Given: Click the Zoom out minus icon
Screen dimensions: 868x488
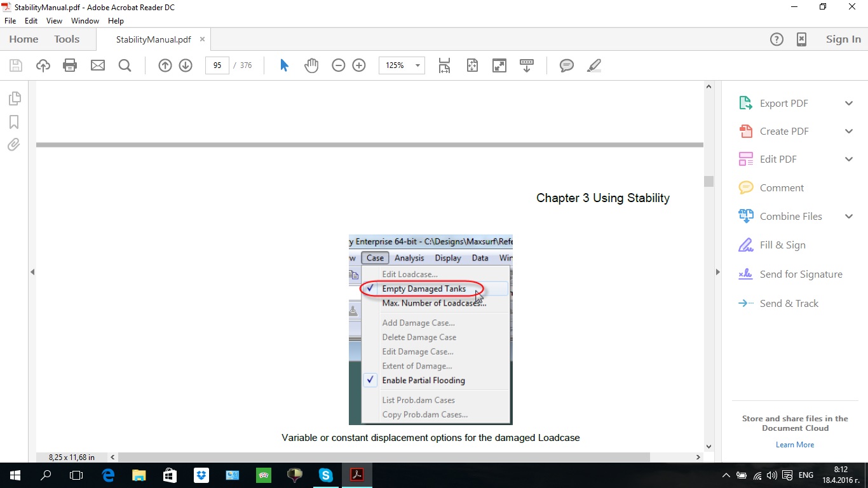Looking at the screenshot, I should (x=339, y=65).
